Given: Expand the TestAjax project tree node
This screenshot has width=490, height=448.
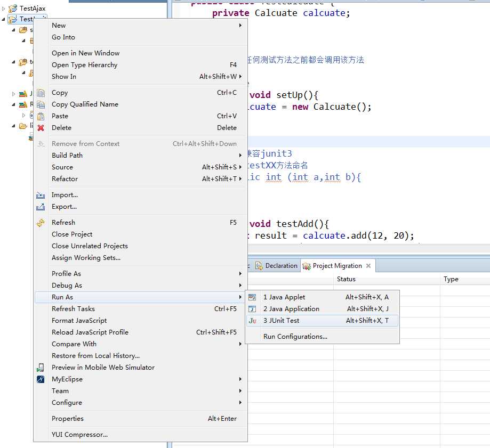Looking at the screenshot, I should coord(3,9).
